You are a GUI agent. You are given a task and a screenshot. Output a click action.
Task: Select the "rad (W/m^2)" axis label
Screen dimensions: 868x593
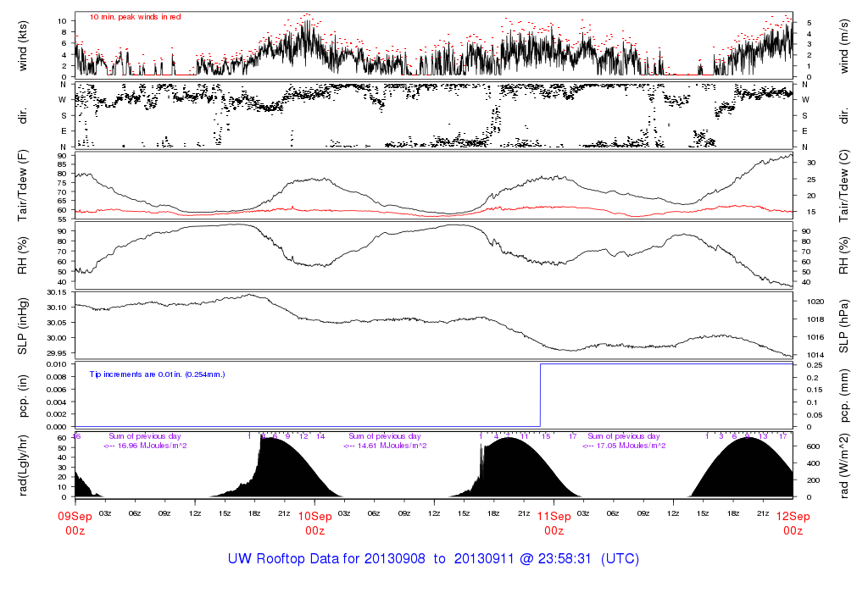[x=843, y=466]
